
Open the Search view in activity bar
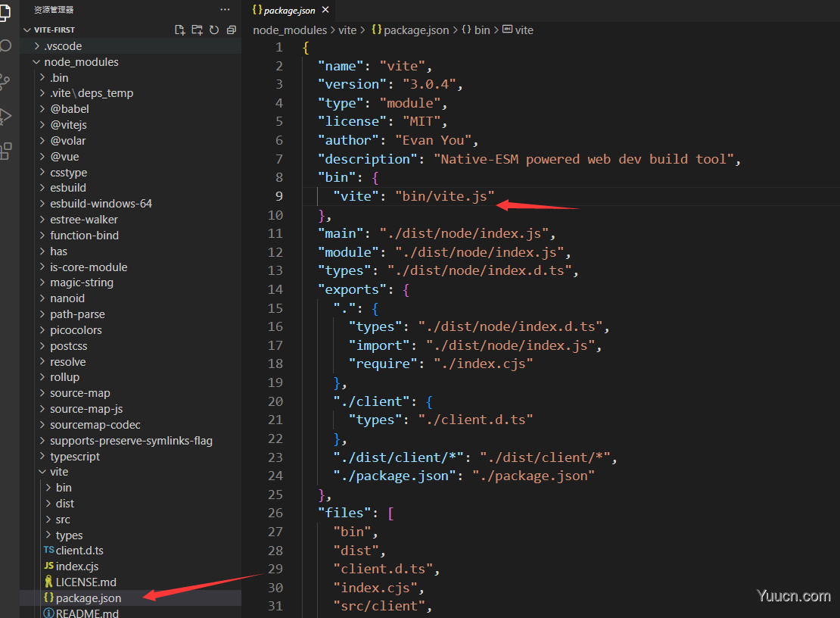pyautogui.click(x=5, y=45)
